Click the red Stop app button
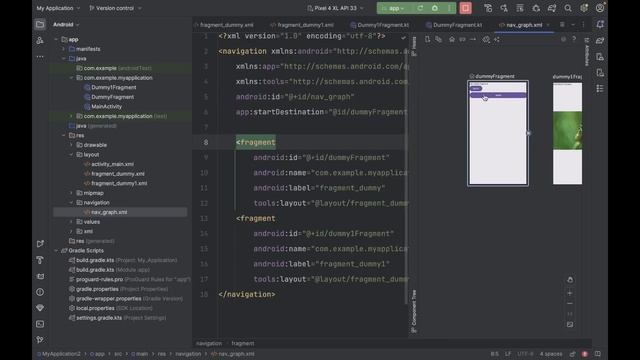This screenshot has width=640, height=360. [x=465, y=8]
